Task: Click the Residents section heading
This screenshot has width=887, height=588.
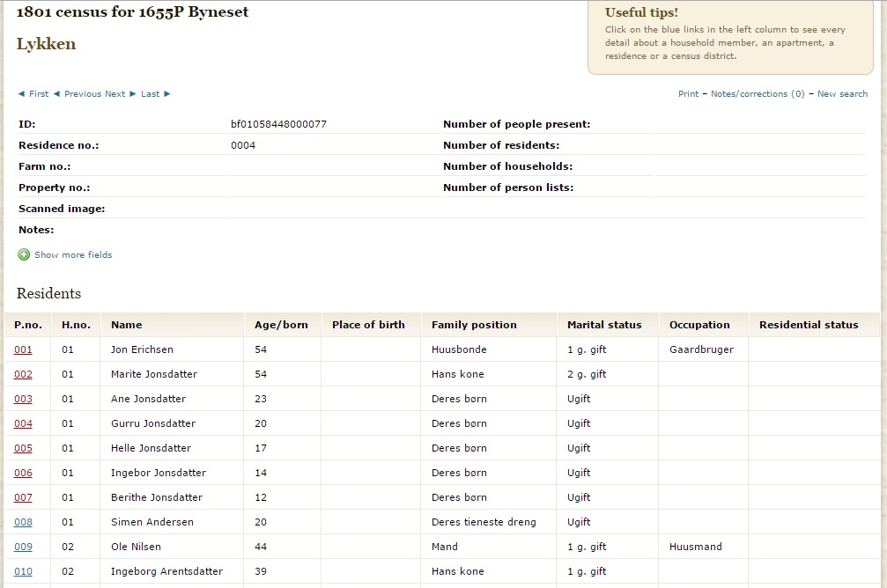Action: 48,293
